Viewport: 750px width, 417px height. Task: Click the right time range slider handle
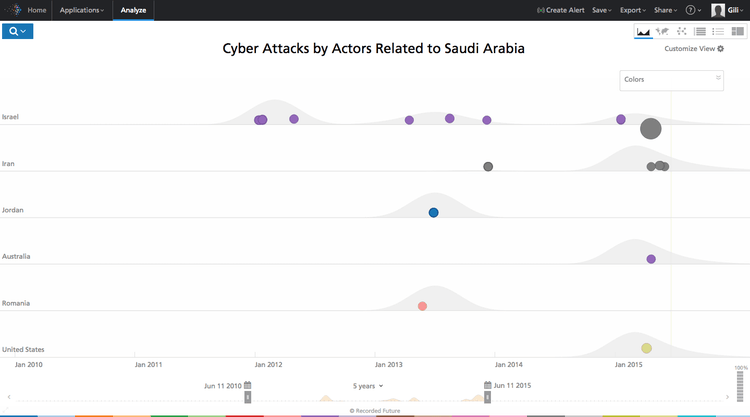488,397
